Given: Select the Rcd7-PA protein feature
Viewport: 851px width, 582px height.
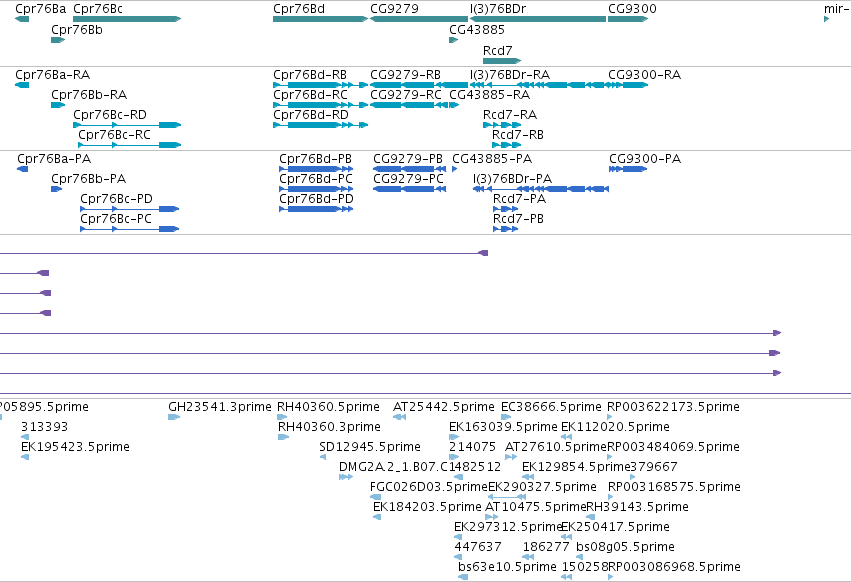Looking at the screenshot, I should pos(506,209).
